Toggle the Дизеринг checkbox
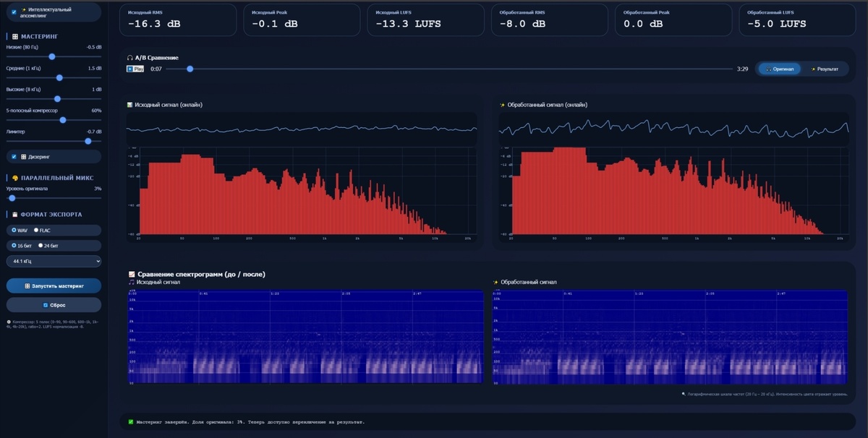 pos(12,157)
